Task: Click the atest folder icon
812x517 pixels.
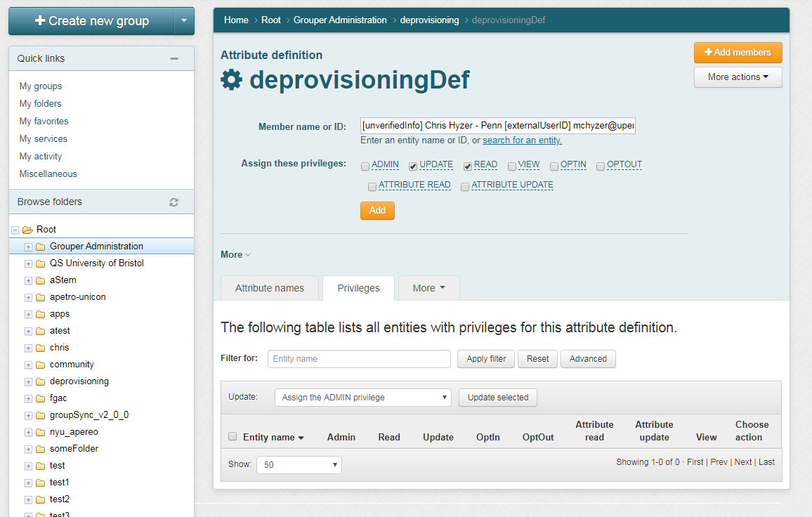Action: click(41, 331)
